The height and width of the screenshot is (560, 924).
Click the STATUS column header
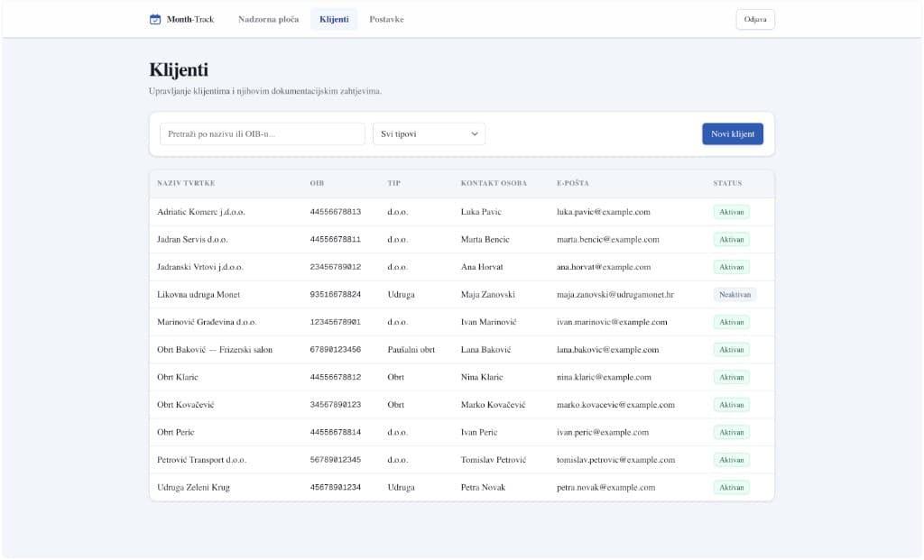coord(727,183)
